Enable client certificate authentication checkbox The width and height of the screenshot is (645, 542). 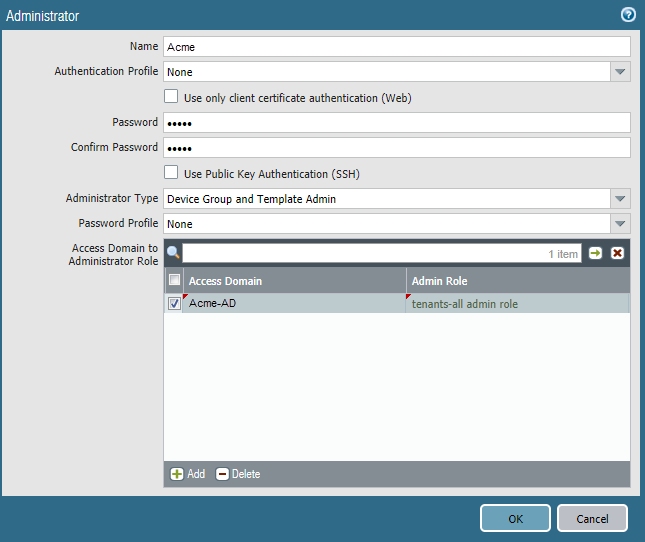(171, 97)
